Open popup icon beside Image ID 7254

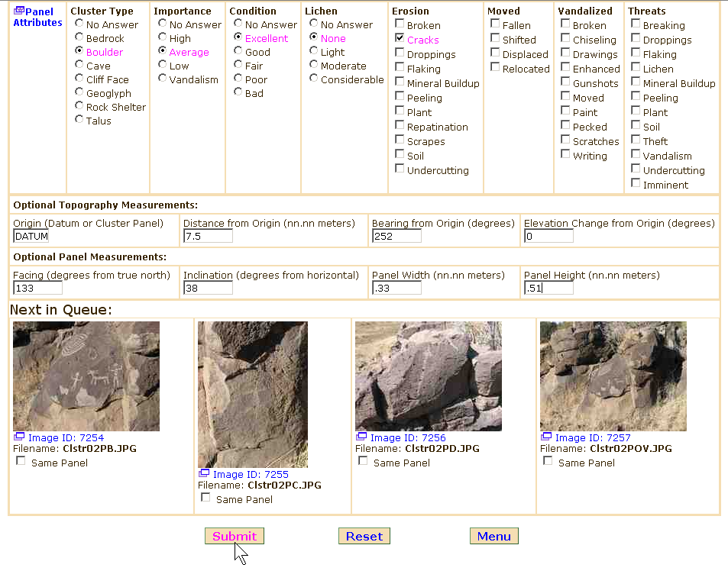19,437
